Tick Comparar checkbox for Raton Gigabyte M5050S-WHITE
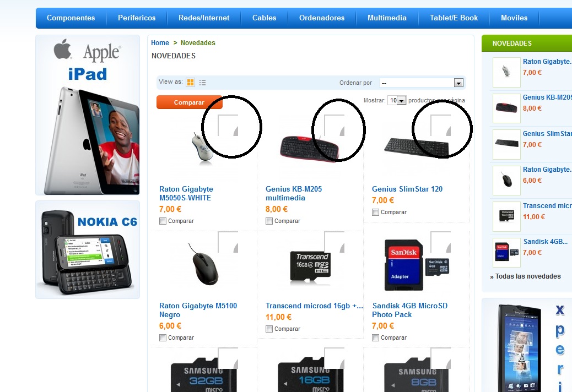The width and height of the screenshot is (572, 392). [163, 221]
